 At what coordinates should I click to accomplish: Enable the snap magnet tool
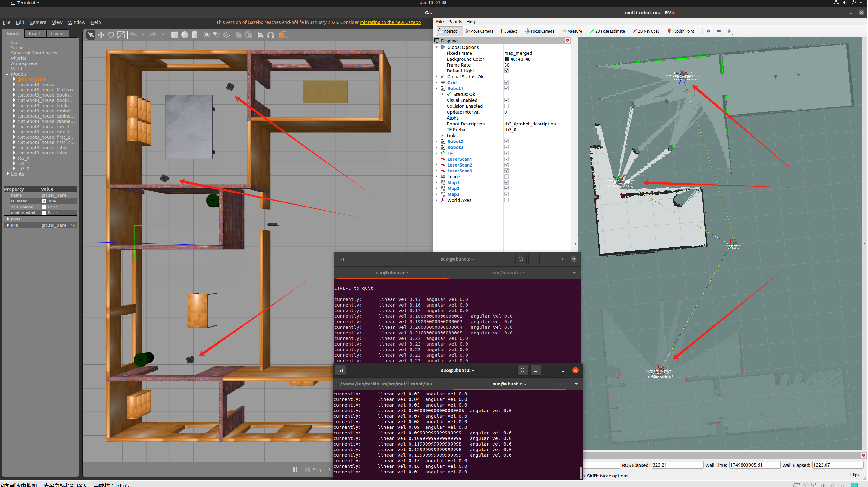pos(270,35)
